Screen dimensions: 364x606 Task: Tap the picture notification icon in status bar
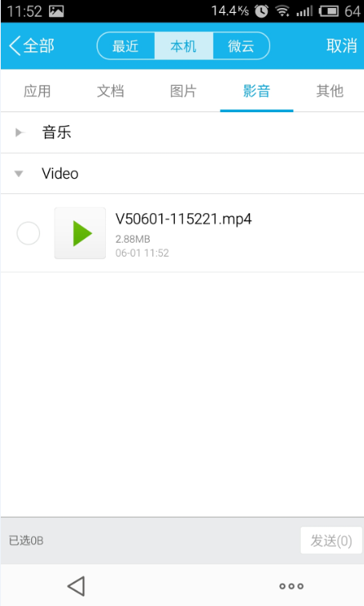pos(56,11)
